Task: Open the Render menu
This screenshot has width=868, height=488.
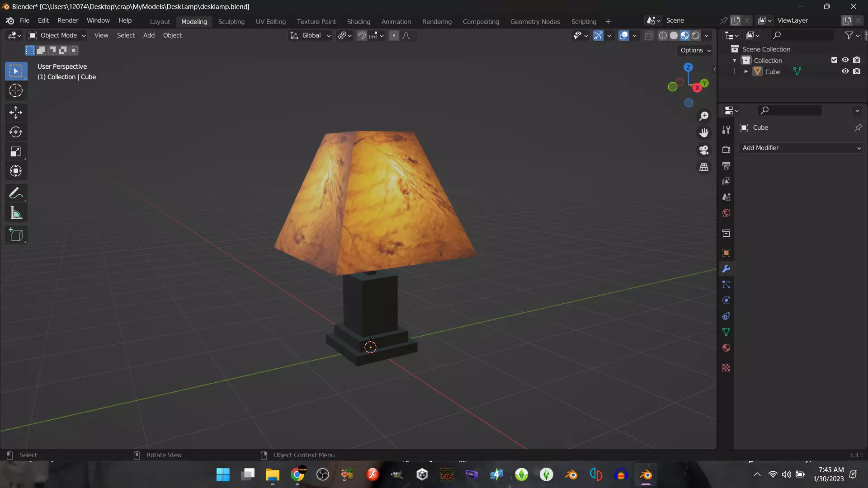Action: point(68,21)
